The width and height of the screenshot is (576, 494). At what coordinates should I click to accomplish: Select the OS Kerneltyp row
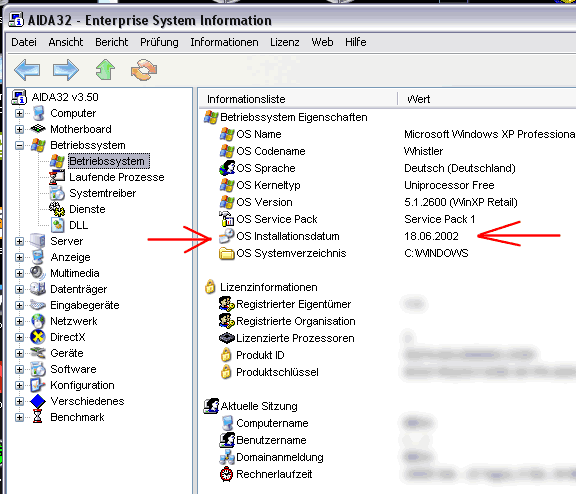(x=268, y=185)
